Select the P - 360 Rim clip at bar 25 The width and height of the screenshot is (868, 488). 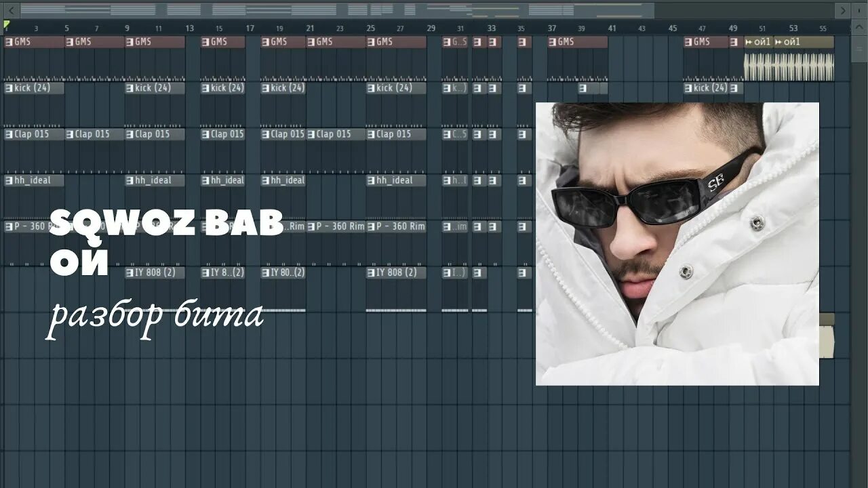396,226
